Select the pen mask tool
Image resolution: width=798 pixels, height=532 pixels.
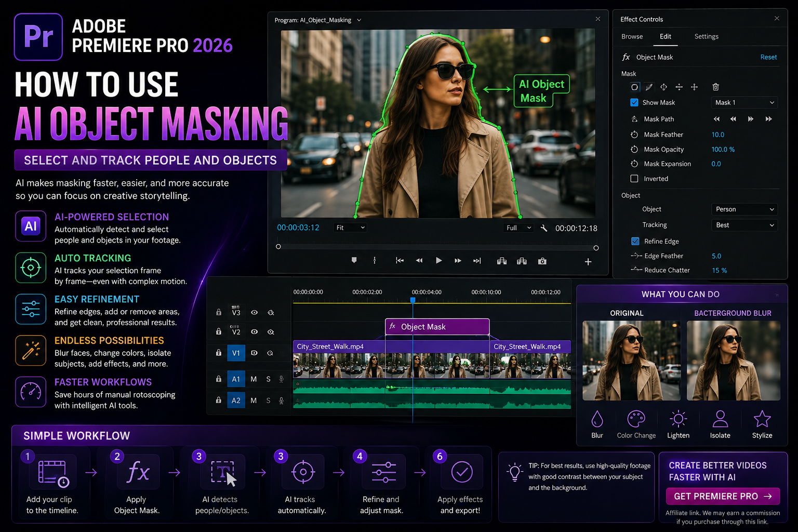pyautogui.click(x=649, y=87)
